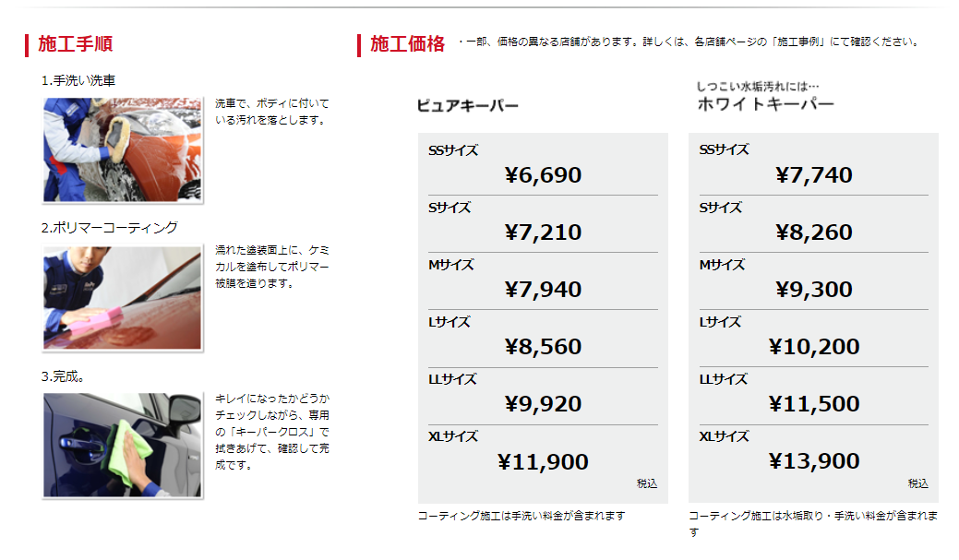Click the ピュアキーパー XL size price ¥11,900
Image resolution: width=959 pixels, height=560 pixels.
point(543,461)
